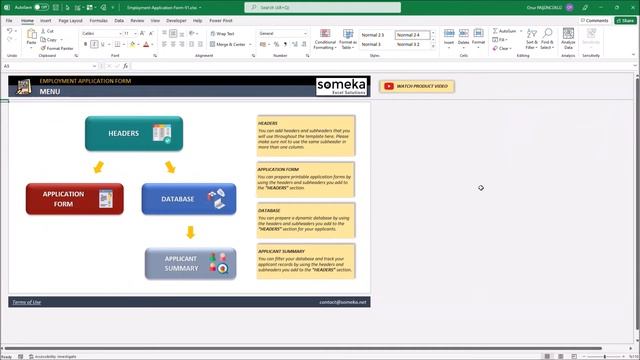Screen dimensions: 640x360
Task: Click Align Left icon
Action: (164, 44)
